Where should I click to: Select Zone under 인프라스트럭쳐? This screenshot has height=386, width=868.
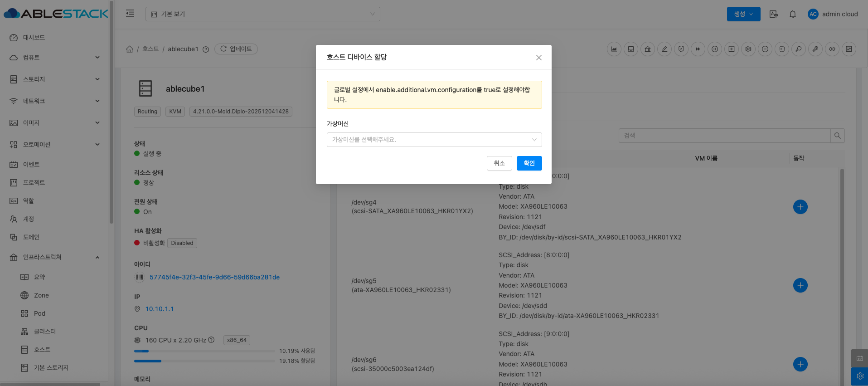coord(41,295)
